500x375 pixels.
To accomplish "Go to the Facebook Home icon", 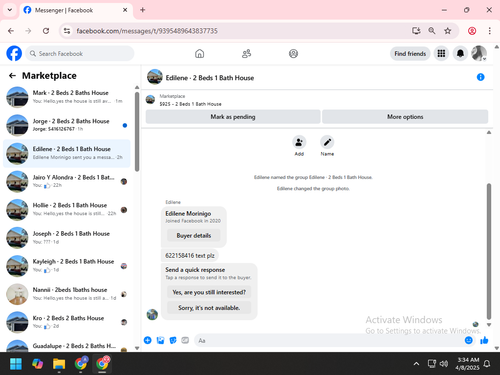I will point(199,54).
